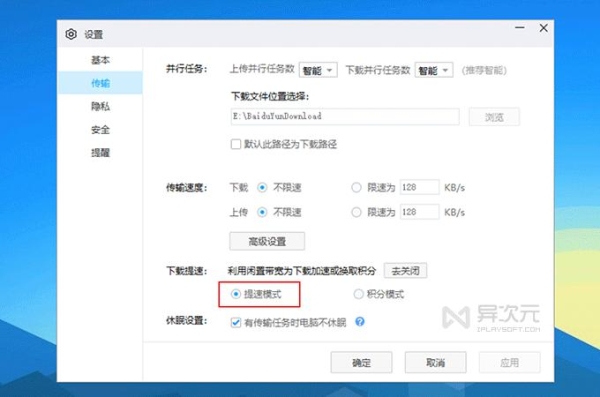Click the 确定 button
Screen dimensions: 600x397
[361, 362]
